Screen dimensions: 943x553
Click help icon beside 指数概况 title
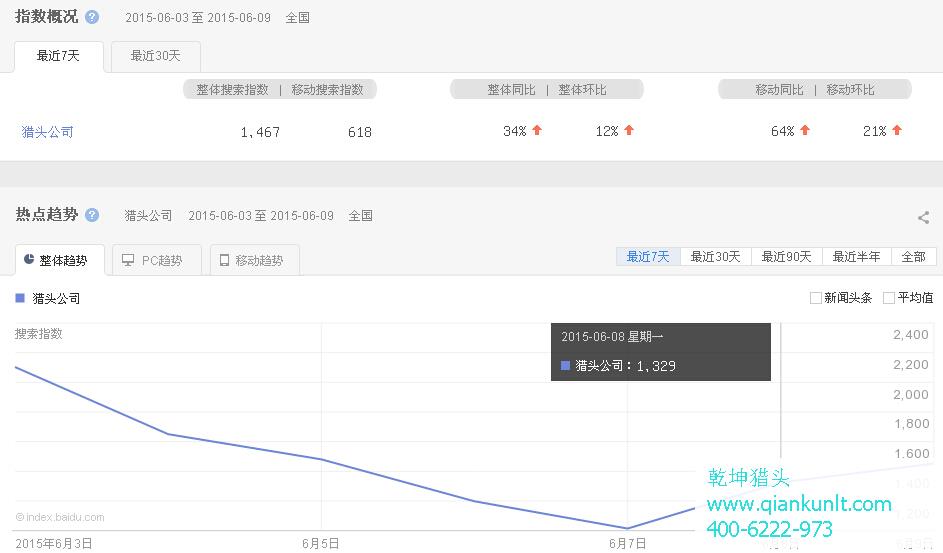[92, 17]
